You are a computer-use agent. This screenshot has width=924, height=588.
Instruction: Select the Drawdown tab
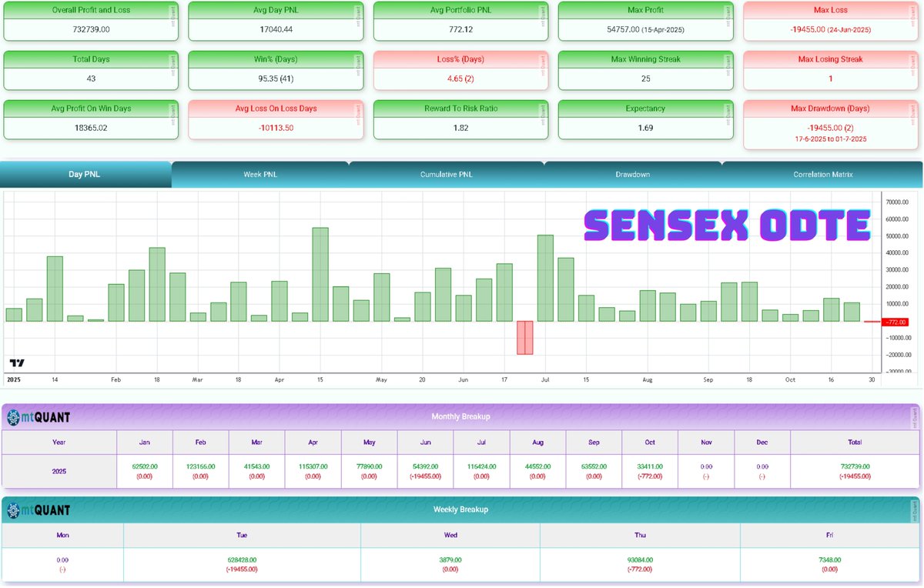pyautogui.click(x=633, y=175)
